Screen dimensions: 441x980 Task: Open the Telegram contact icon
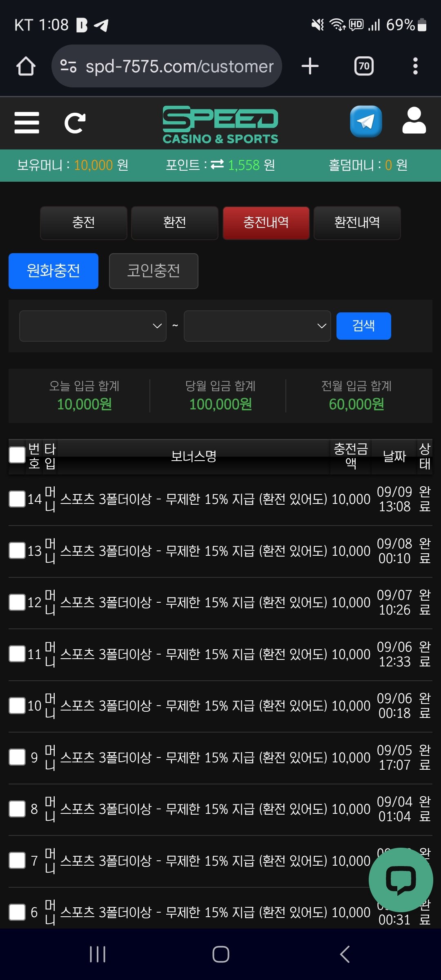point(366,122)
